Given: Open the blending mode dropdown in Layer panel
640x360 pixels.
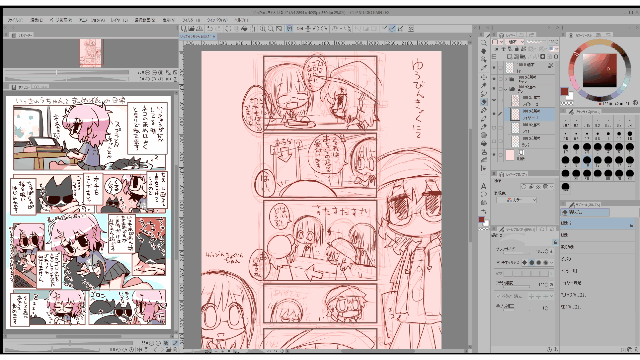Looking at the screenshot, I should point(516,42).
